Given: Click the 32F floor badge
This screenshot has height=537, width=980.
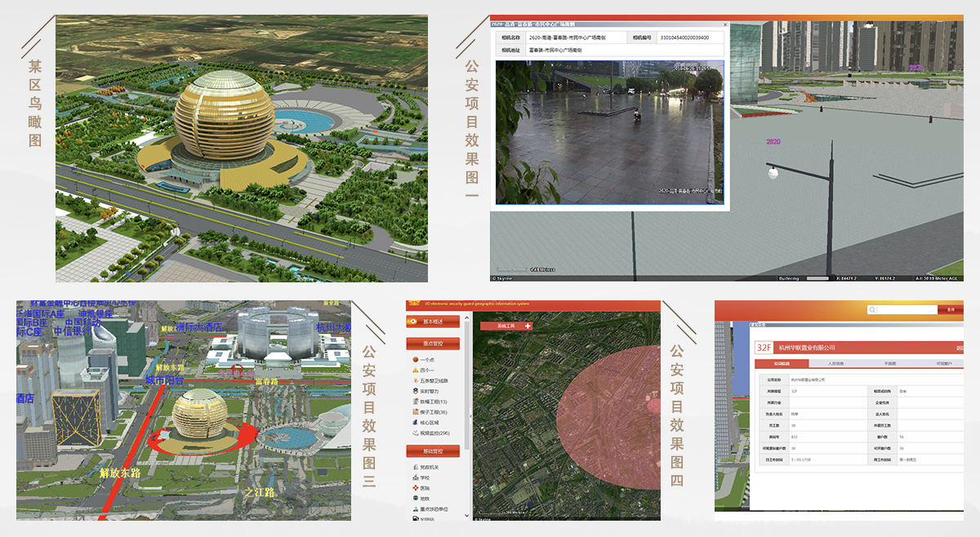Looking at the screenshot, I should point(764,347).
